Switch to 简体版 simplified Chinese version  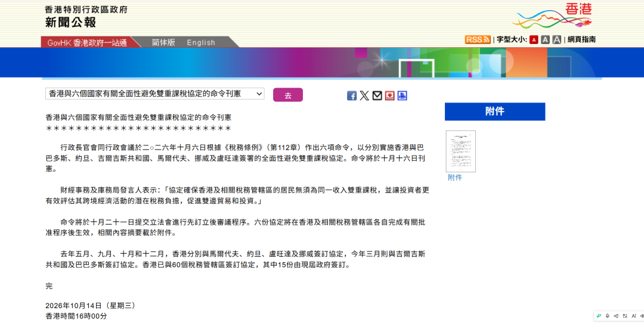coord(163,42)
